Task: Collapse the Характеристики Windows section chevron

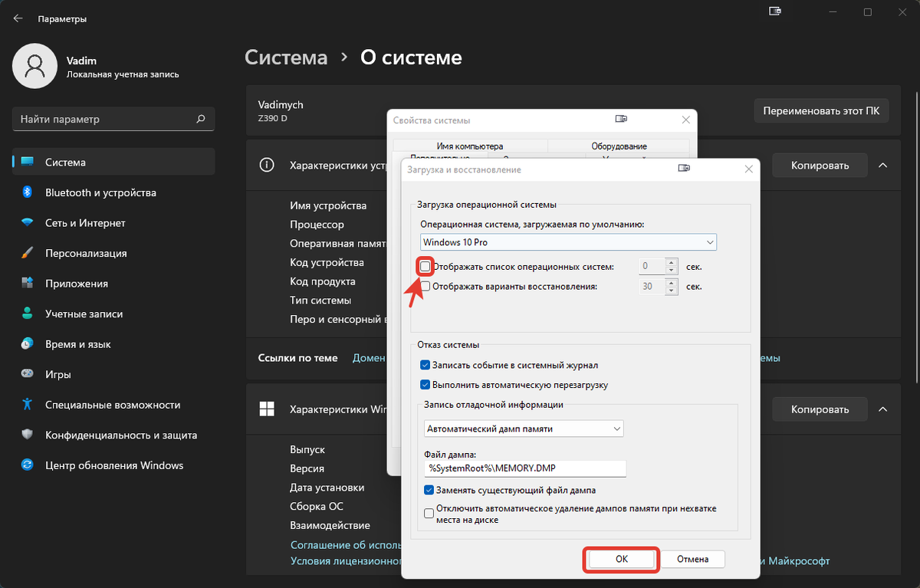Action: coord(883,409)
